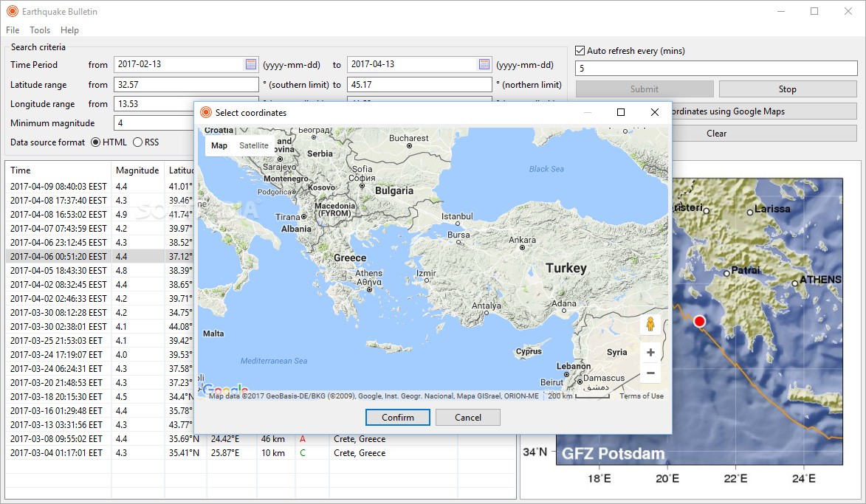
Task: Confirm the selected coordinates
Action: (398, 418)
